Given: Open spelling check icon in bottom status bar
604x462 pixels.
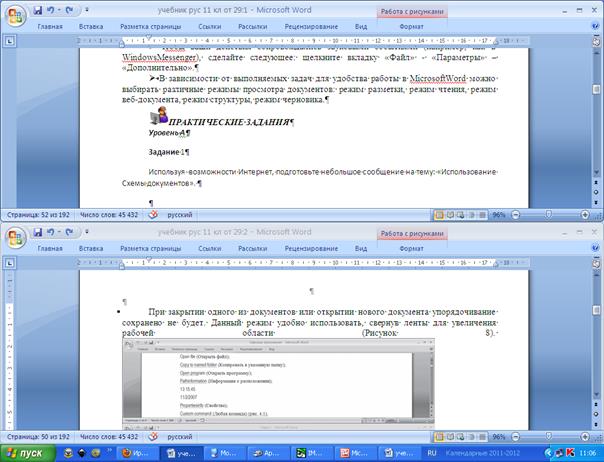Looking at the screenshot, I should click(x=153, y=437).
